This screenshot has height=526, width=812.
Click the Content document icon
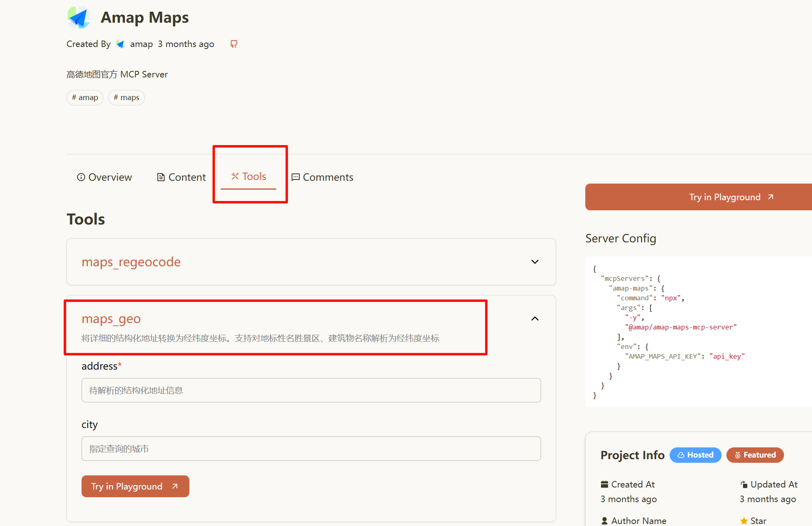pos(161,177)
